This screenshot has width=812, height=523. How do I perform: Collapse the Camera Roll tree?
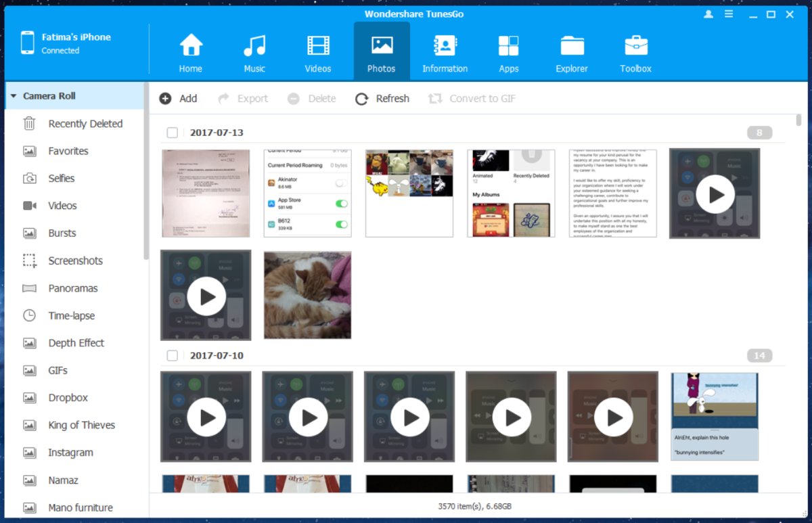pos(14,96)
